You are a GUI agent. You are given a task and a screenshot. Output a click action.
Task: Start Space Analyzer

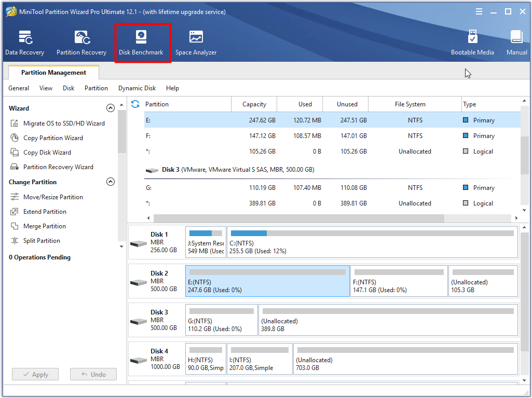(x=196, y=43)
